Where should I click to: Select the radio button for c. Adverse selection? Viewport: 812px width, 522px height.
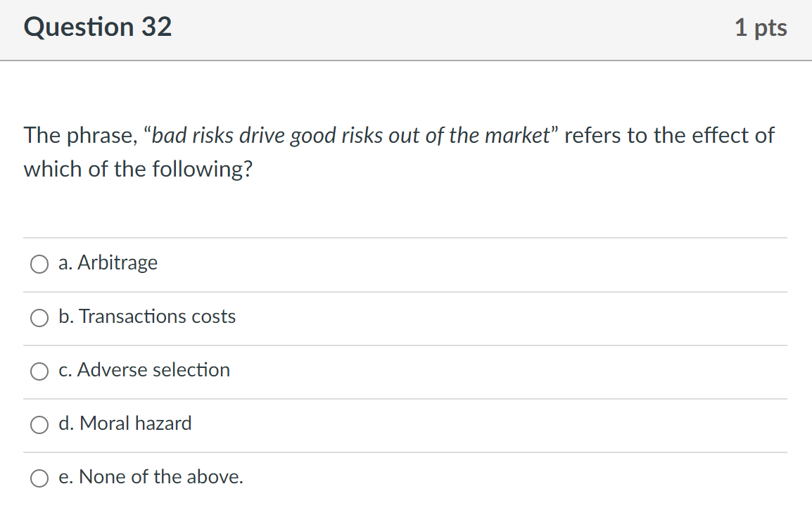39,371
